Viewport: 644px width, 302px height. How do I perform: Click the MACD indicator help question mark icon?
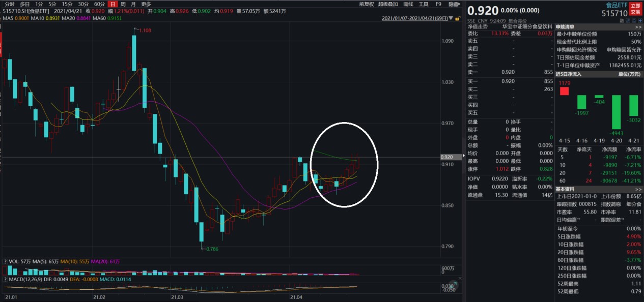6,280
